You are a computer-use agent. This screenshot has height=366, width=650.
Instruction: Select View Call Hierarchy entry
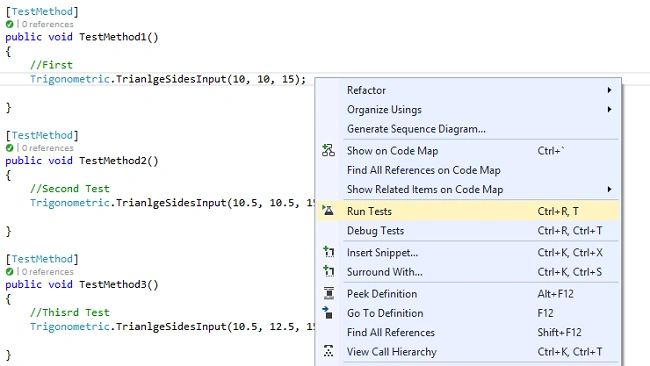tap(468, 352)
